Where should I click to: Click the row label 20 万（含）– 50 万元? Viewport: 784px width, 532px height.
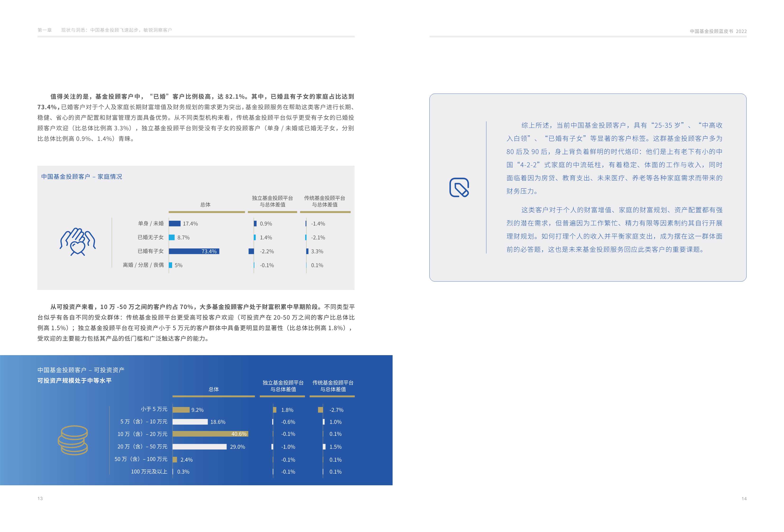point(142,446)
